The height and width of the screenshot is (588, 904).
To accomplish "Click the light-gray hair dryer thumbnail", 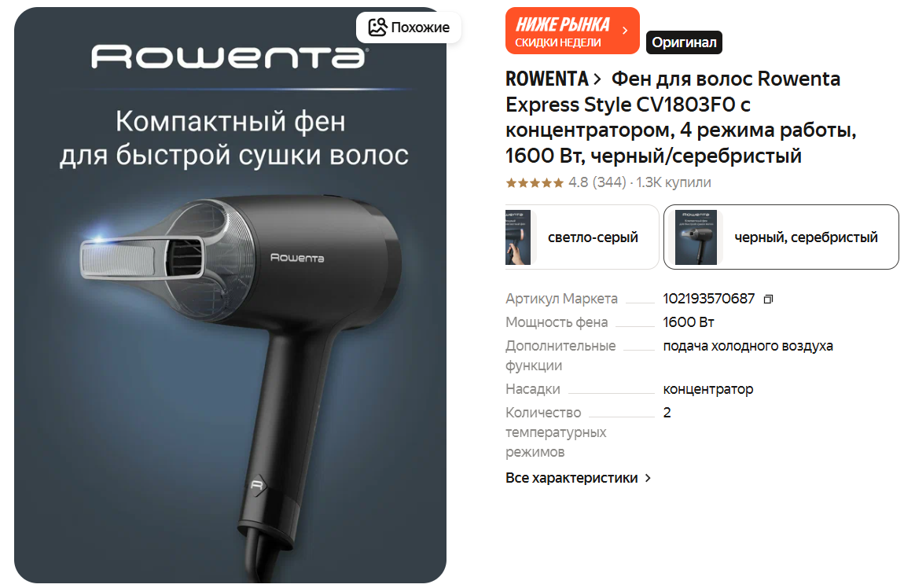I will point(518,237).
